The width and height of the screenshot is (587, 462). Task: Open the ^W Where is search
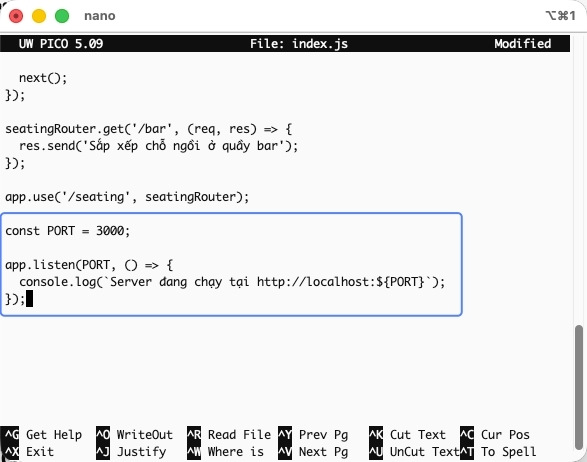point(225,452)
